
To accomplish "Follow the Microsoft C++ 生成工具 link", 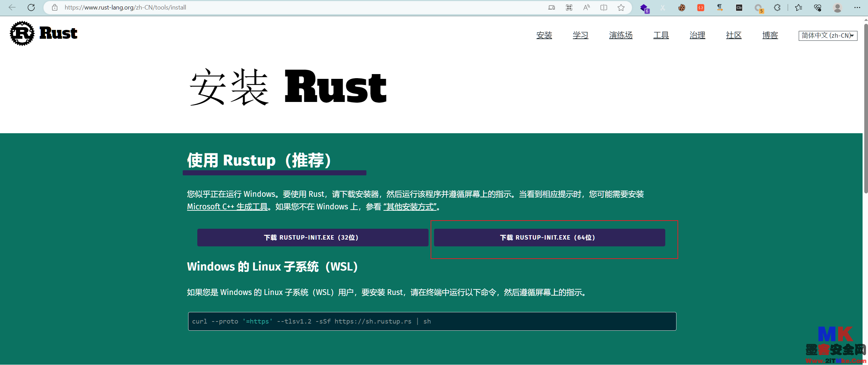I will (x=228, y=207).
